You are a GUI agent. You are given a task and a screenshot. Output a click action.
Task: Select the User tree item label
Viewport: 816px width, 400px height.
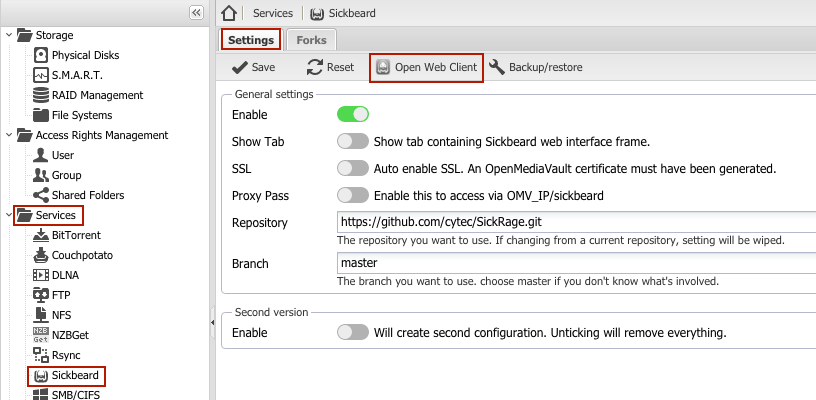click(63, 155)
